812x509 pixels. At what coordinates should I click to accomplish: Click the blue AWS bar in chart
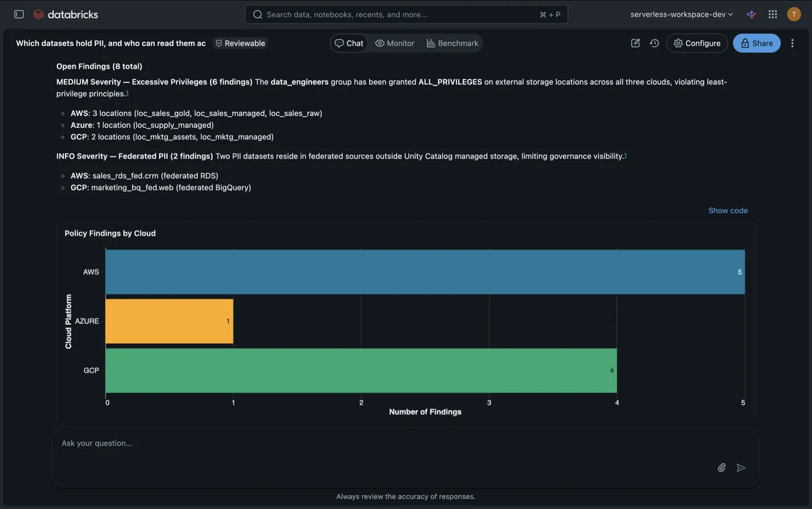pos(425,272)
